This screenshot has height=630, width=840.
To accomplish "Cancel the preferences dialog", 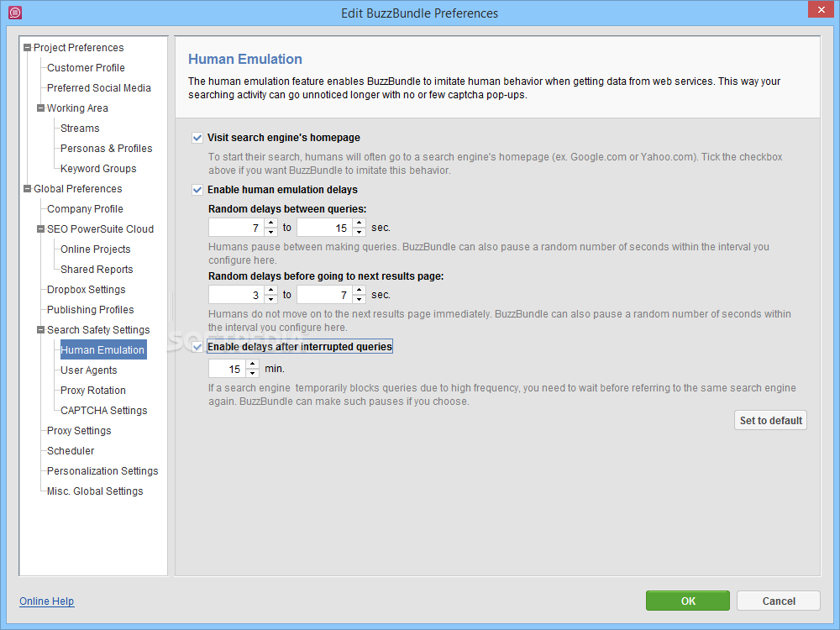I will pyautogui.click(x=779, y=601).
